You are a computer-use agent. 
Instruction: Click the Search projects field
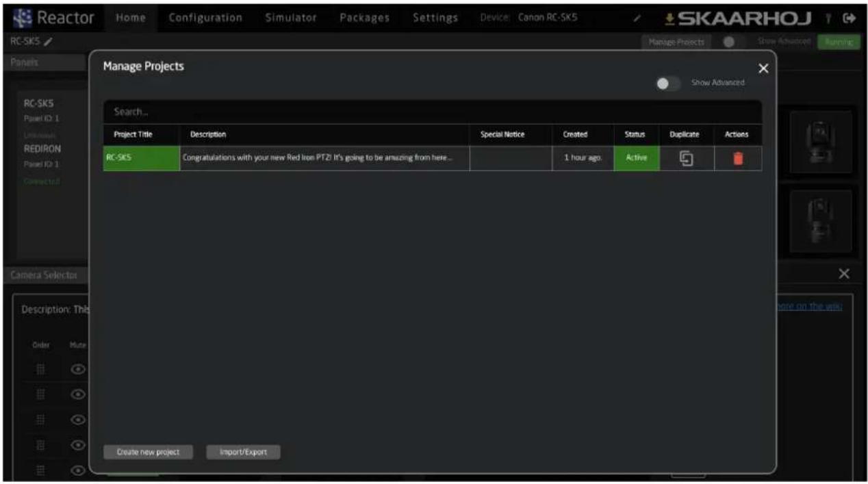[x=432, y=112]
